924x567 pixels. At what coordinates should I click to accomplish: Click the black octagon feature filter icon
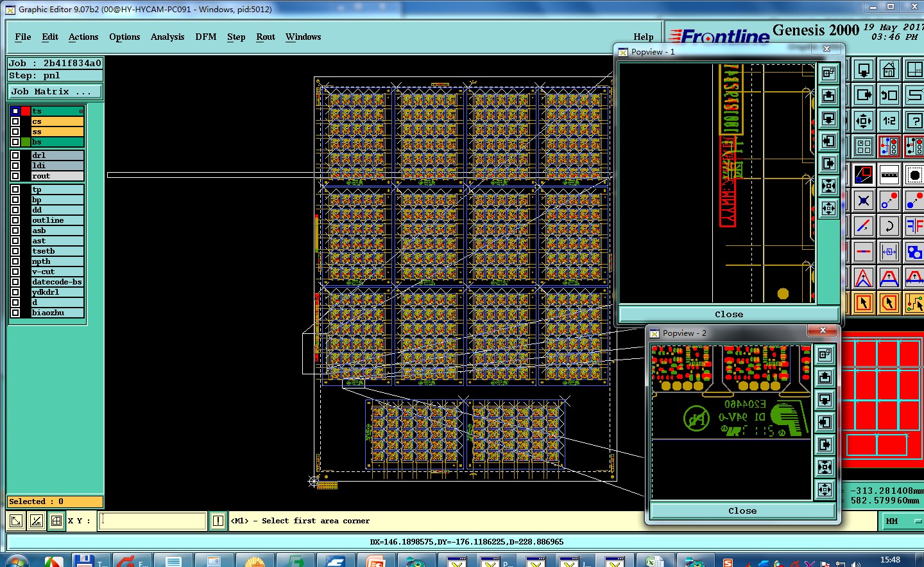coord(914,175)
